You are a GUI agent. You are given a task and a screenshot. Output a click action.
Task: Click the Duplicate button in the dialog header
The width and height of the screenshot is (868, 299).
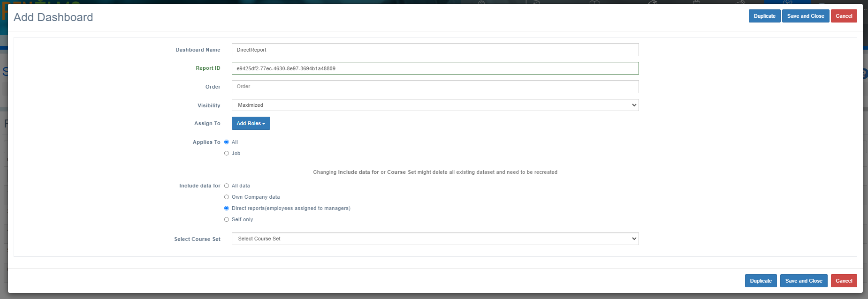click(764, 16)
